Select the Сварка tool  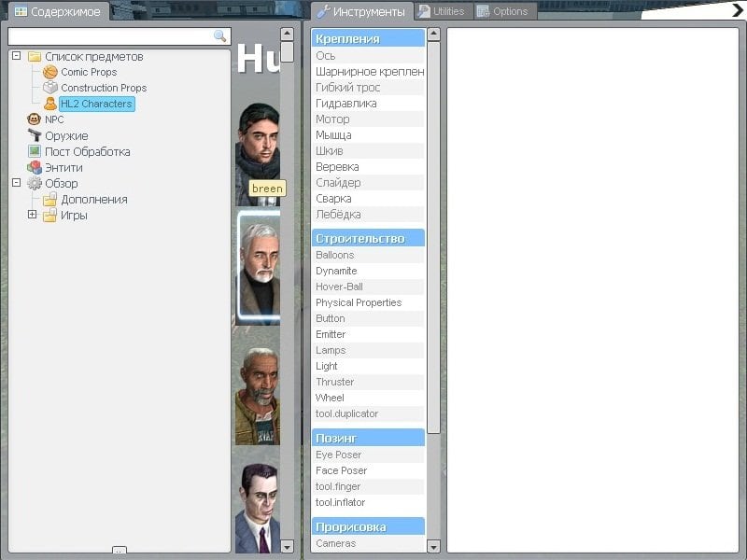click(x=333, y=199)
